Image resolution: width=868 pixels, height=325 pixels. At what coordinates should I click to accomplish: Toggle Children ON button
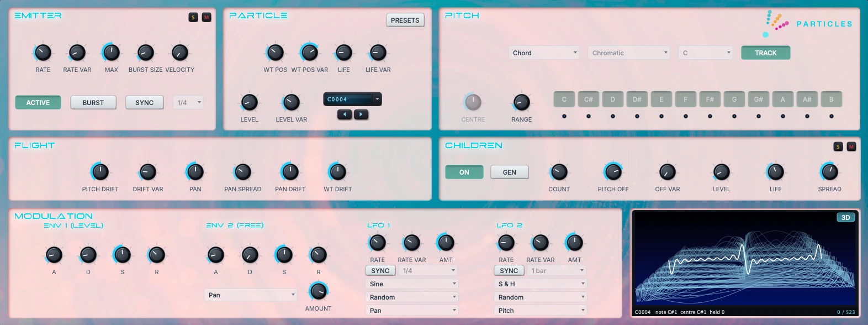coord(464,172)
